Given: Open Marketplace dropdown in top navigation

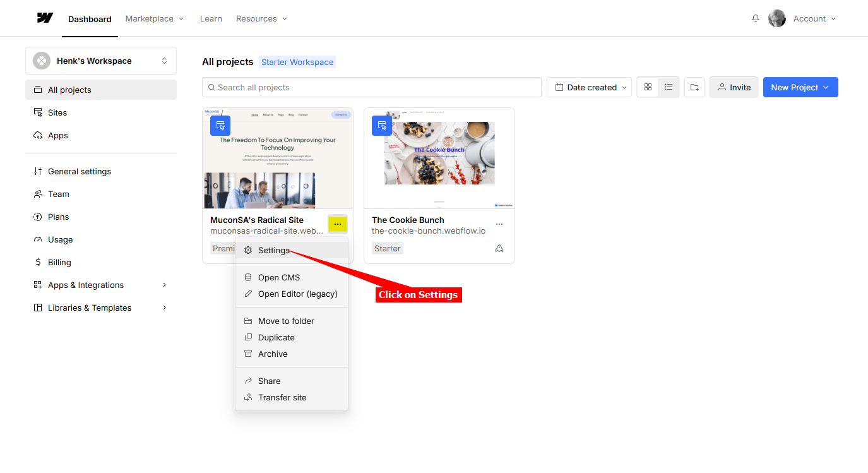Looking at the screenshot, I should point(155,18).
